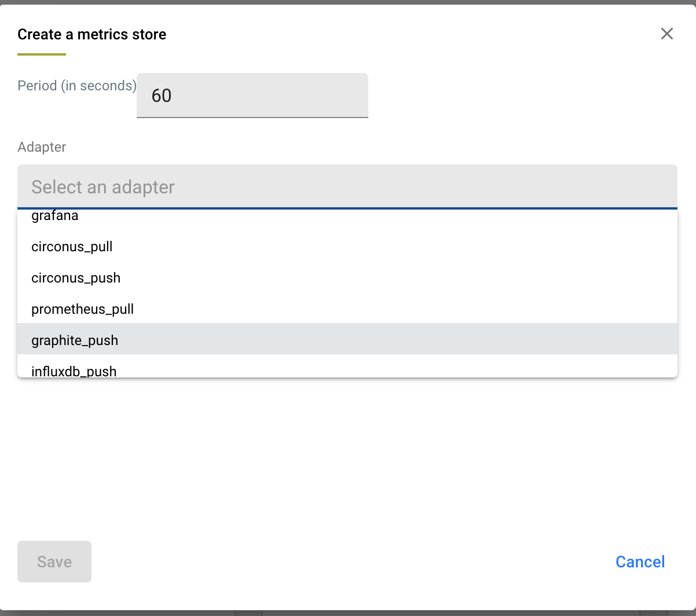696x616 pixels.
Task: Select the influxdb_push adapter entry
Action: tap(74, 371)
